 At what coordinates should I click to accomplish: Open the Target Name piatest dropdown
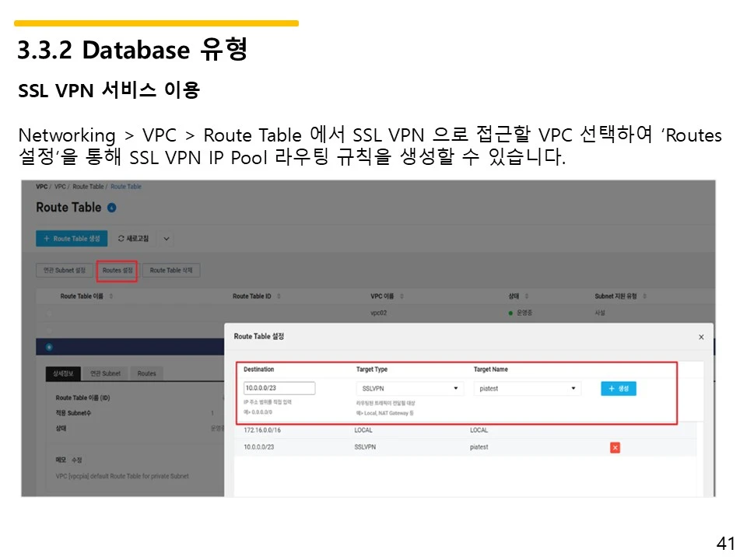(528, 389)
